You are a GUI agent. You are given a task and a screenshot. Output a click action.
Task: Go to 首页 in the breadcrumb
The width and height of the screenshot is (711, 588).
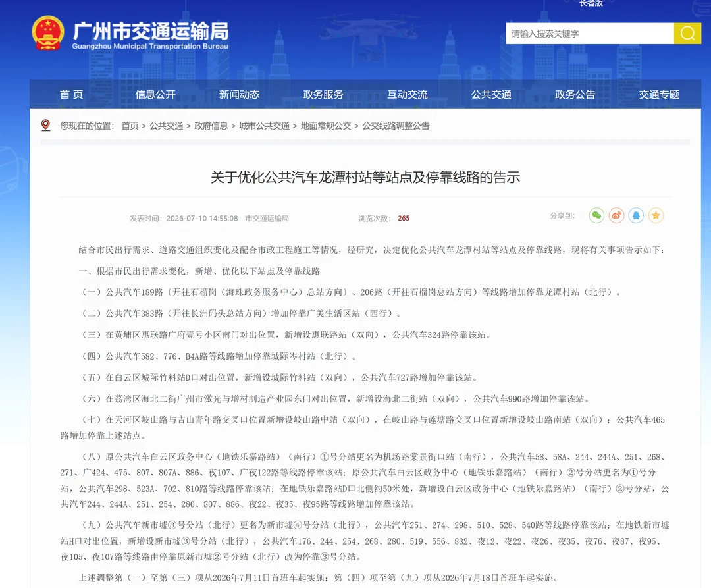(130, 126)
